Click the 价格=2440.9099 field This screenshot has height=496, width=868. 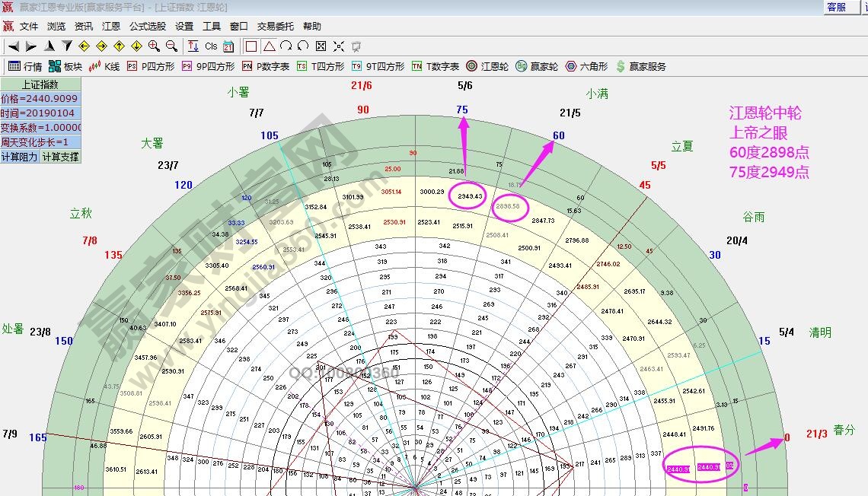click(x=40, y=99)
